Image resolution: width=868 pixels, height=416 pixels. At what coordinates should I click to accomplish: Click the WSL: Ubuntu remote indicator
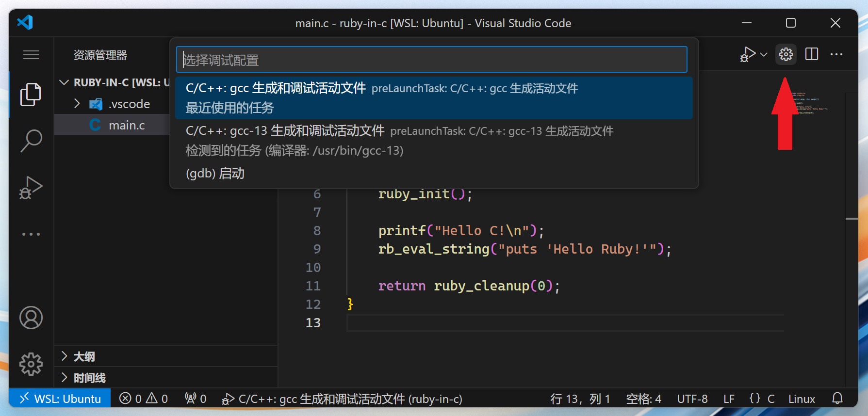coord(60,399)
